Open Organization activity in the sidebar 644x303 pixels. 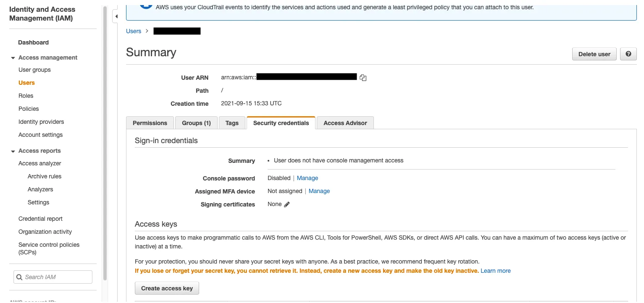pos(45,232)
